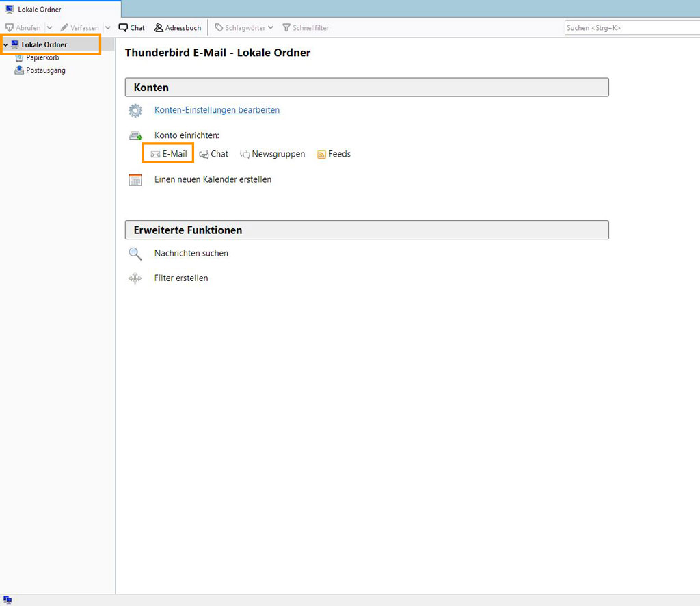Collapse the Lokale Ordner tree node
The width and height of the screenshot is (700, 606).
point(5,44)
